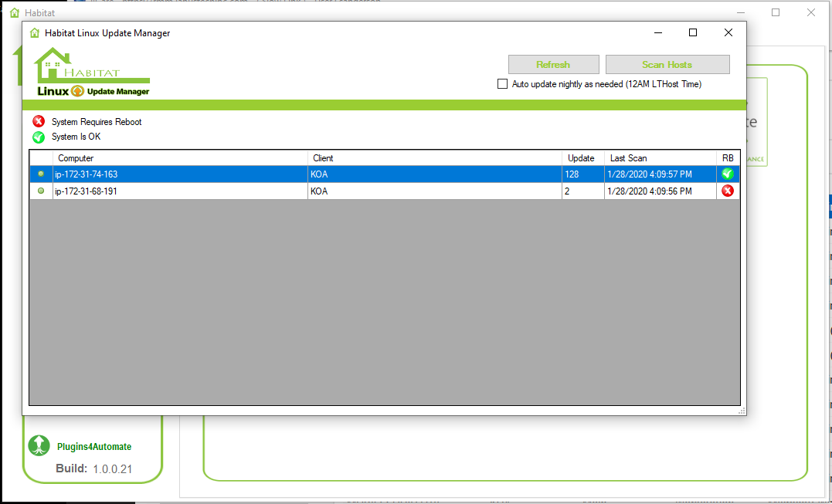
Task: Sort by the Update column header
Action: (583, 158)
